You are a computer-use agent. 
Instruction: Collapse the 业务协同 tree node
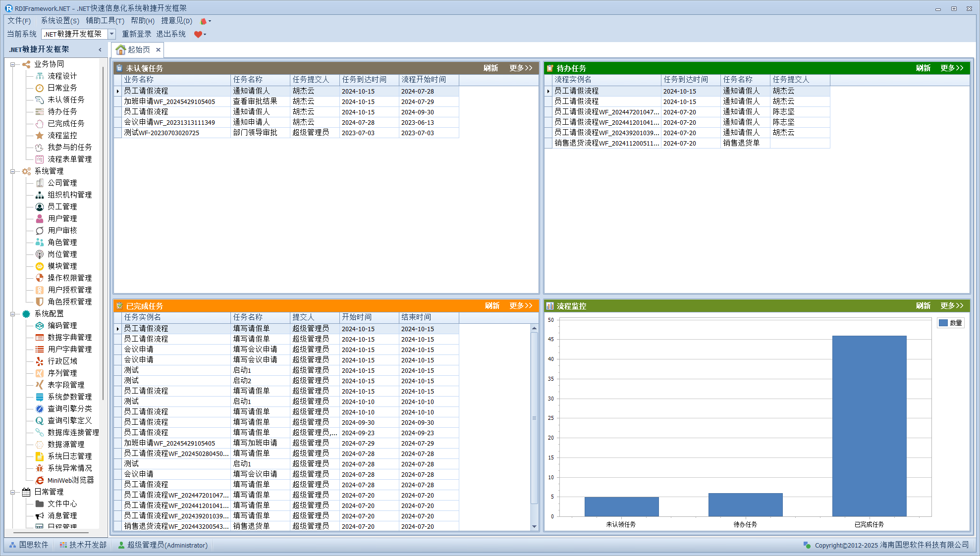(x=13, y=64)
